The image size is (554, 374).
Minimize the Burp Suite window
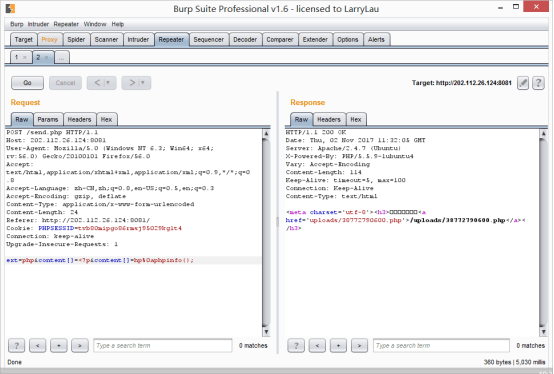pyautogui.click(x=500, y=8)
